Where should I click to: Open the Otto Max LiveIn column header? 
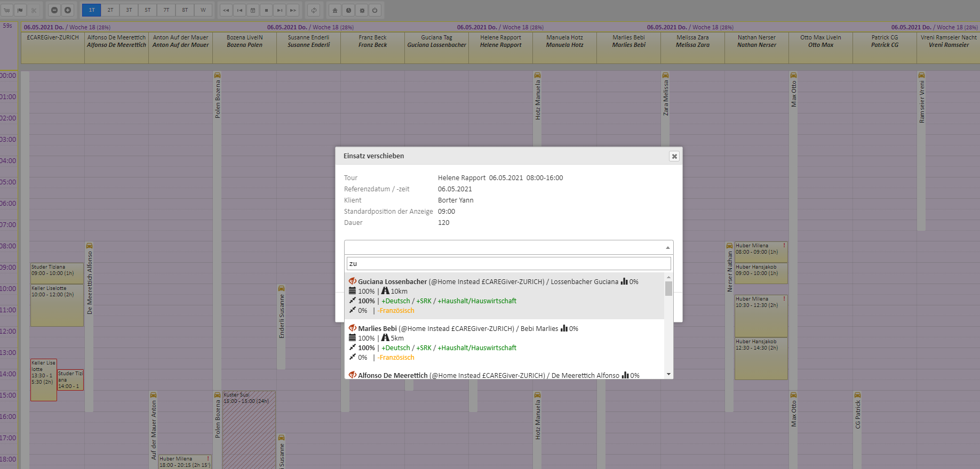tap(820, 48)
